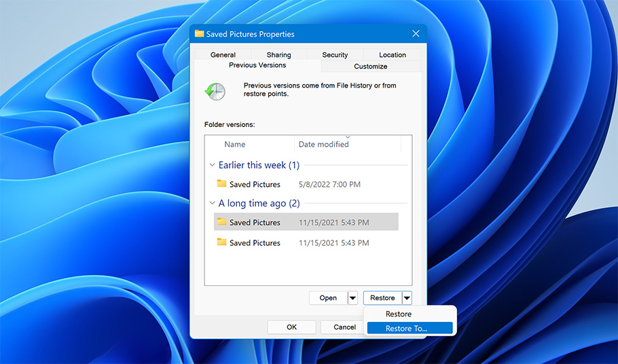This screenshot has height=364, width=618.
Task: Switch to the General tab
Action: tap(223, 55)
